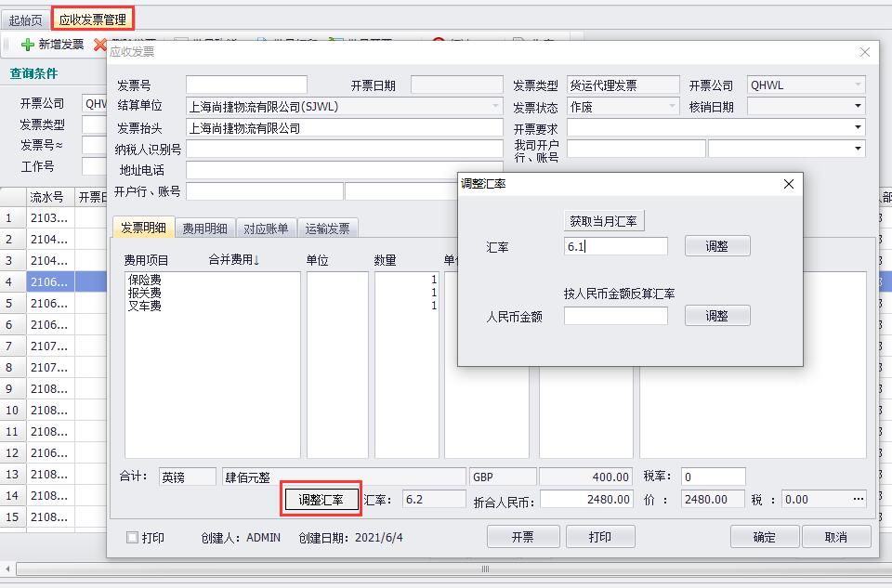This screenshot has width=892, height=588.
Task: Close the 应收发票 window with the X
Action: (x=864, y=52)
